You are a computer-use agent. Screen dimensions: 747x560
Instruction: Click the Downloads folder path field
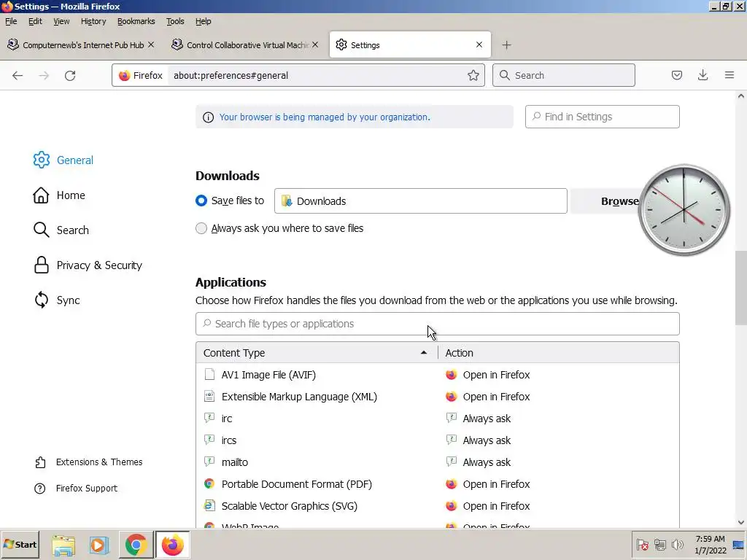[x=421, y=201]
